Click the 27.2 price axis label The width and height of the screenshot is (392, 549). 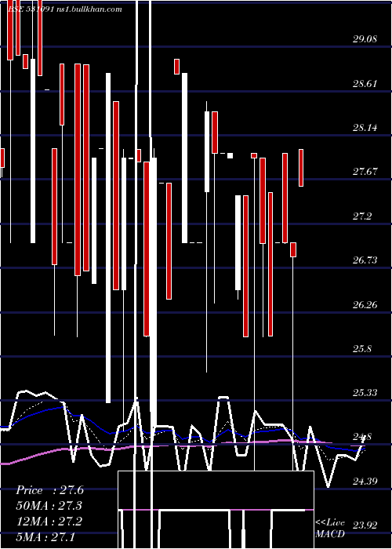(362, 216)
